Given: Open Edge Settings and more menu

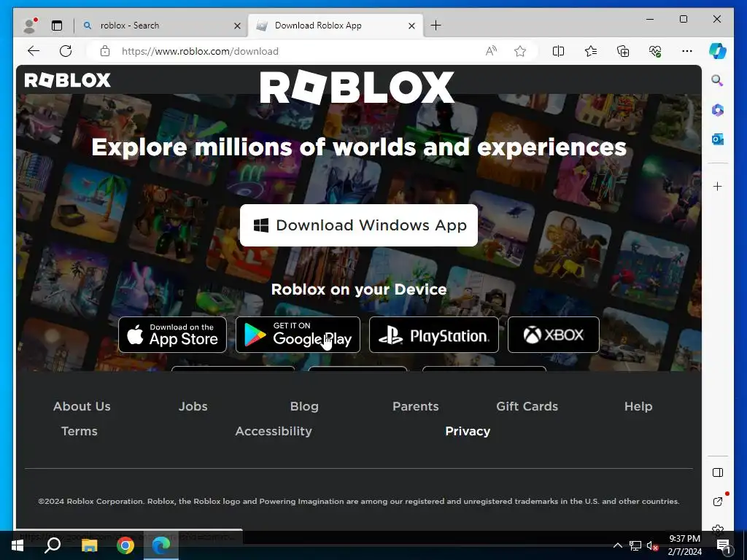Looking at the screenshot, I should tap(687, 51).
